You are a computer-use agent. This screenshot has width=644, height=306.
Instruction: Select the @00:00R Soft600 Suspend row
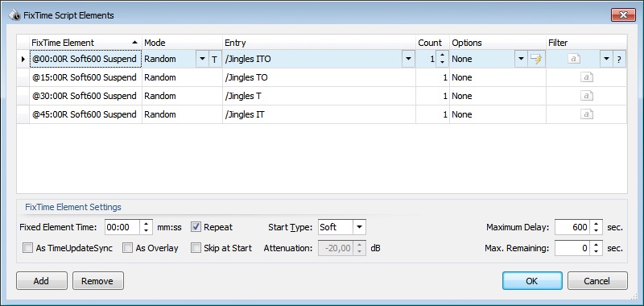(x=85, y=59)
